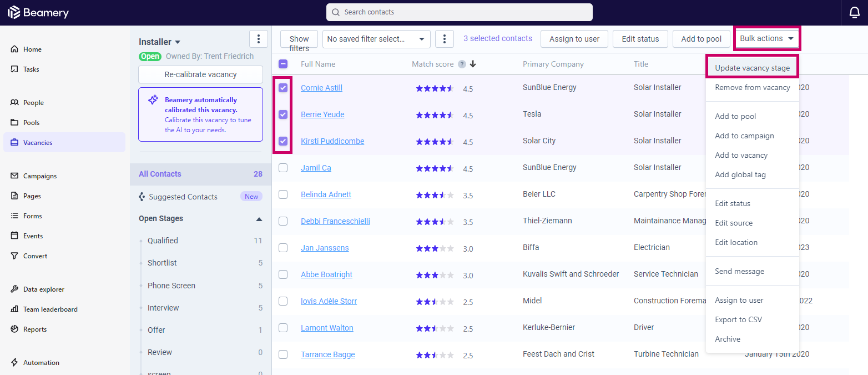Check Jamil Ca checkbox

click(283, 168)
